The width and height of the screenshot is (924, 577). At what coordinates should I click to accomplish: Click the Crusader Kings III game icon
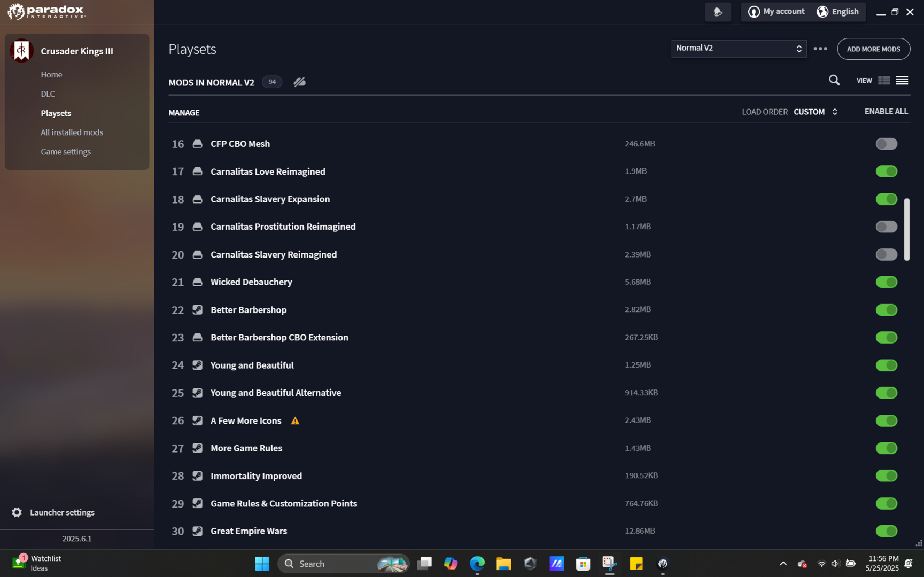(21, 51)
